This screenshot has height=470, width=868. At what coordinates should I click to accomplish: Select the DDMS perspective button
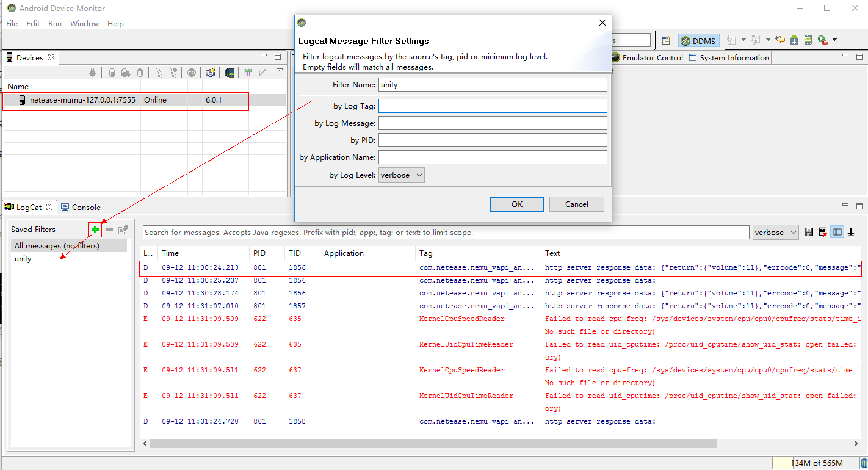click(x=699, y=41)
